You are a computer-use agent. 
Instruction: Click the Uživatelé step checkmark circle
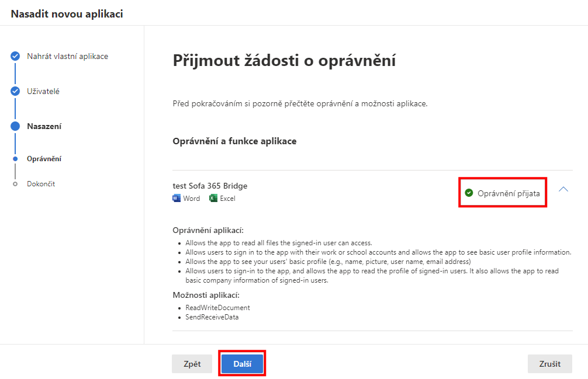[x=15, y=91]
